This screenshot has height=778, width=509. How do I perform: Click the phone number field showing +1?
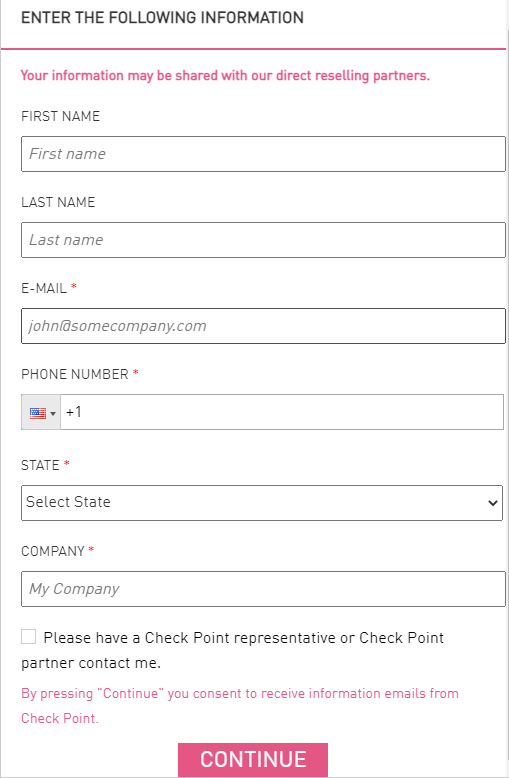pyautogui.click(x=282, y=412)
